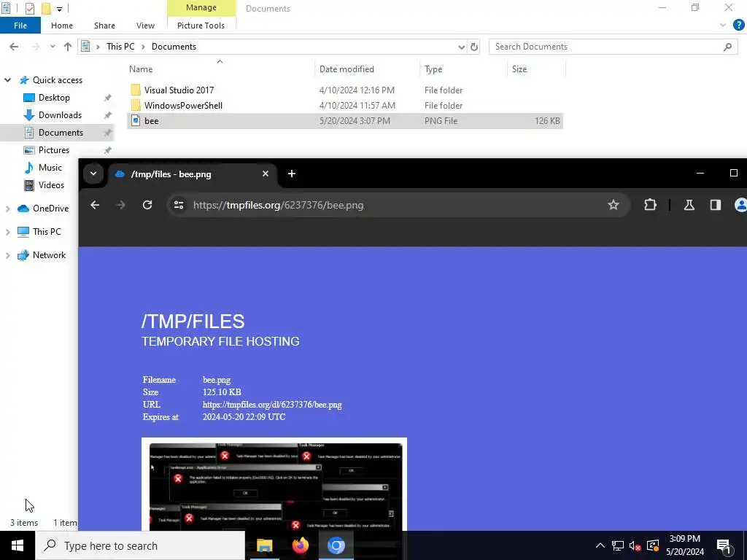Open the bee.png preview thumbnail
The height and width of the screenshot is (560, 747).
click(x=274, y=484)
